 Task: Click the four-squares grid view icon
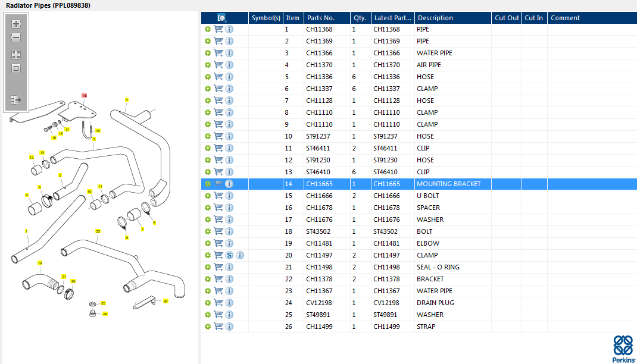pos(16,54)
